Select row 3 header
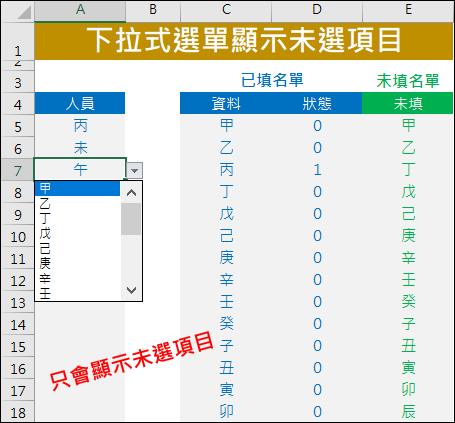455x423 pixels. pos(18,82)
